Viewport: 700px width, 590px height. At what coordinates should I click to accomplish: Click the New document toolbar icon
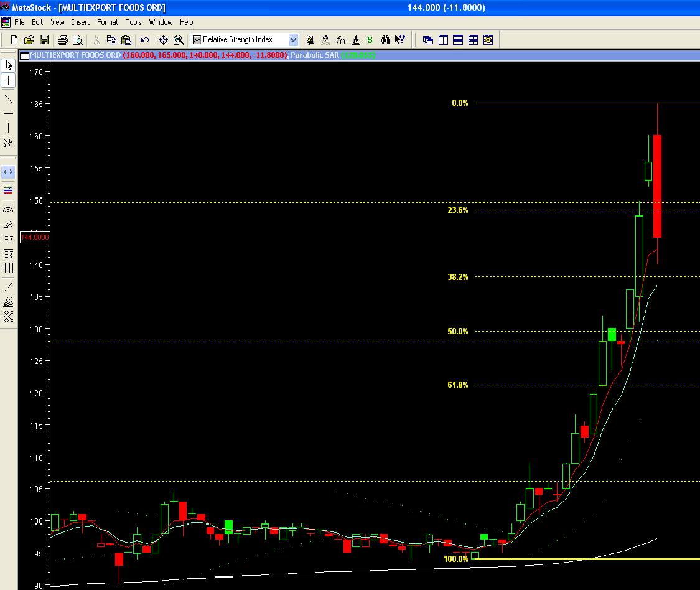tap(14, 40)
